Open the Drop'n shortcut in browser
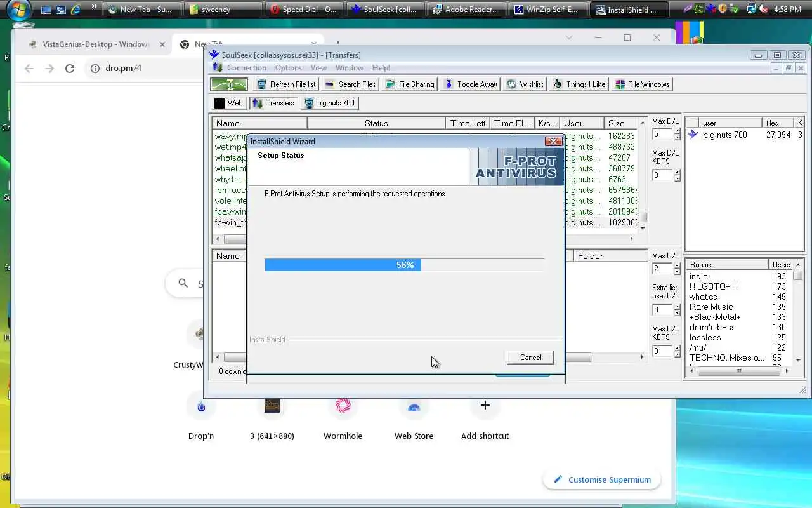This screenshot has width=812, height=508. pyautogui.click(x=201, y=417)
